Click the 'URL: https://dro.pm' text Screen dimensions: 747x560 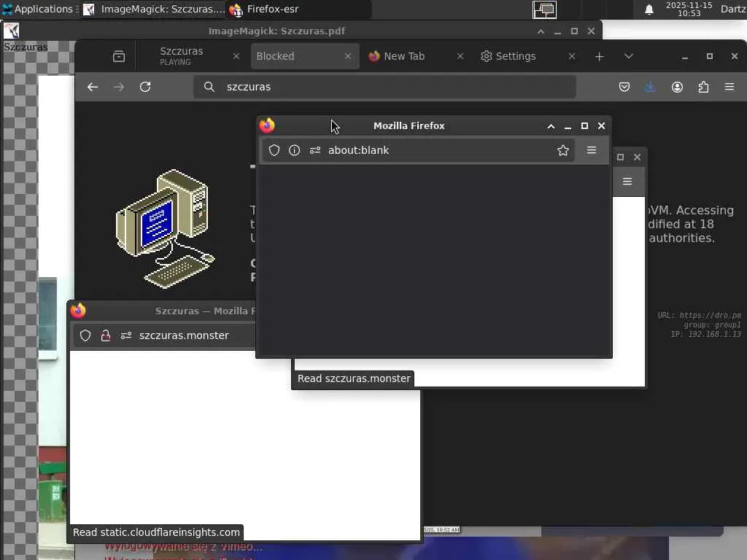(x=699, y=315)
